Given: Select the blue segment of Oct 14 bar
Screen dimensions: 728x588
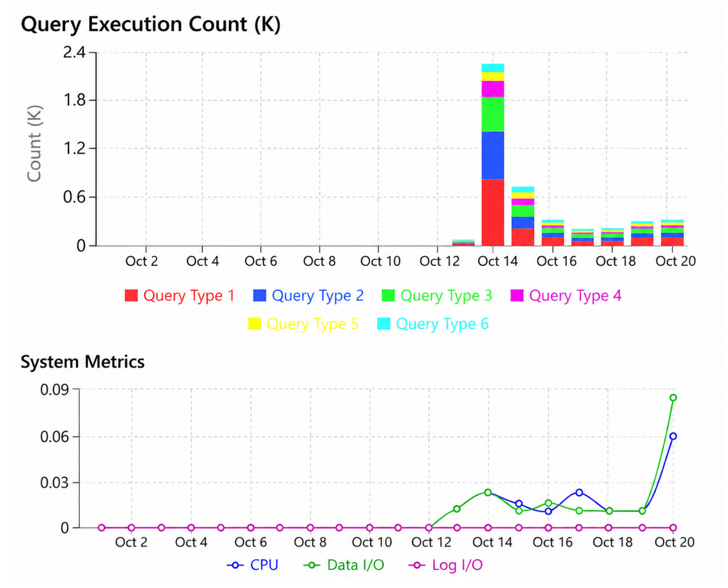Looking at the screenshot, I should [x=493, y=155].
